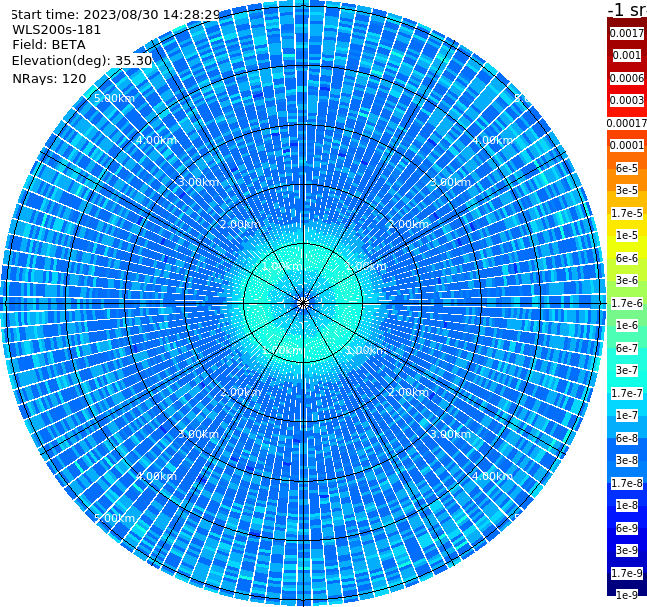Click the 1.7e-6 colorbar label
This screenshot has height=607, width=647.
tap(627, 303)
